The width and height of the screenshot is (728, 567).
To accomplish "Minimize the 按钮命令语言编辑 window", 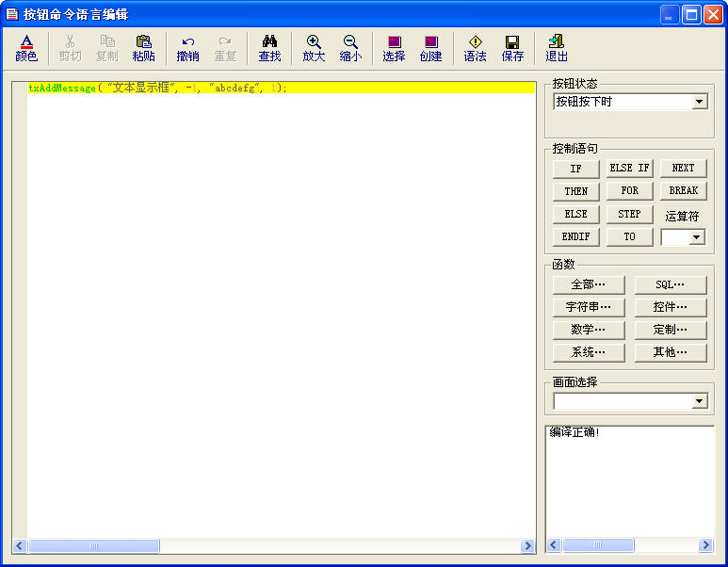I will click(670, 15).
